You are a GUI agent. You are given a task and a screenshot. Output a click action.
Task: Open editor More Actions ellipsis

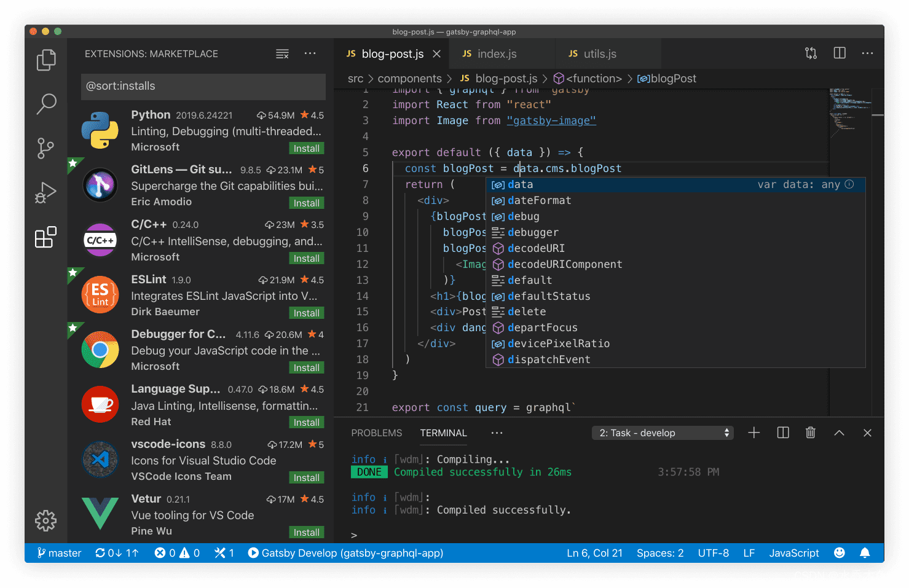(x=867, y=53)
